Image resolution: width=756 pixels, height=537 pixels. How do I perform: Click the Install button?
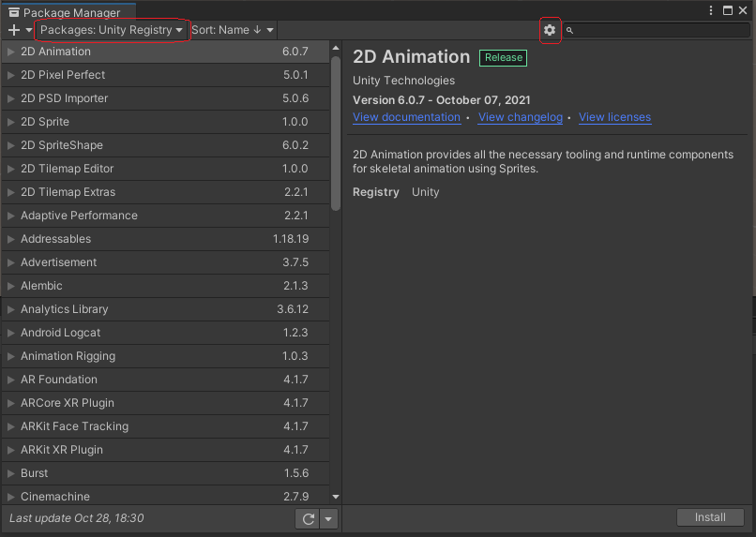710,517
